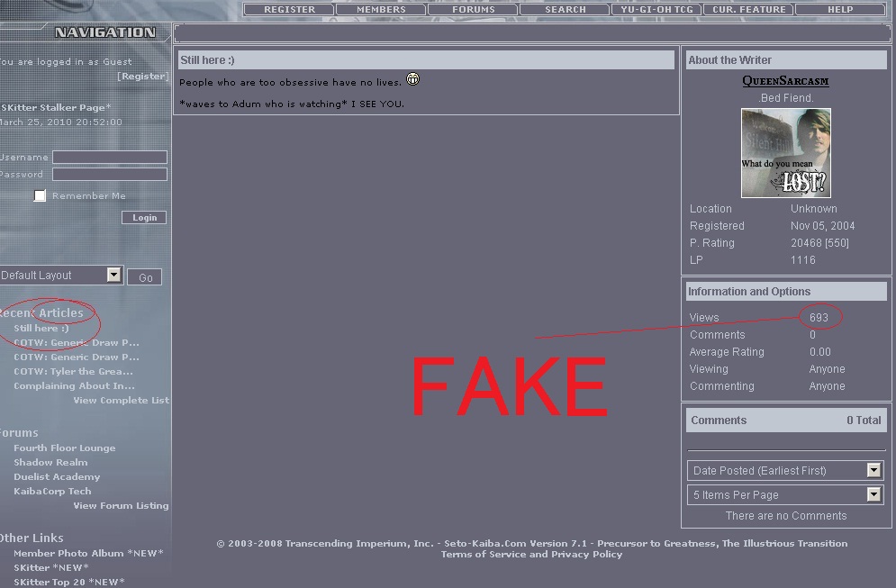Open the Fourth Floor Lounge forum link
This screenshot has width=896, height=588.
tap(64, 448)
